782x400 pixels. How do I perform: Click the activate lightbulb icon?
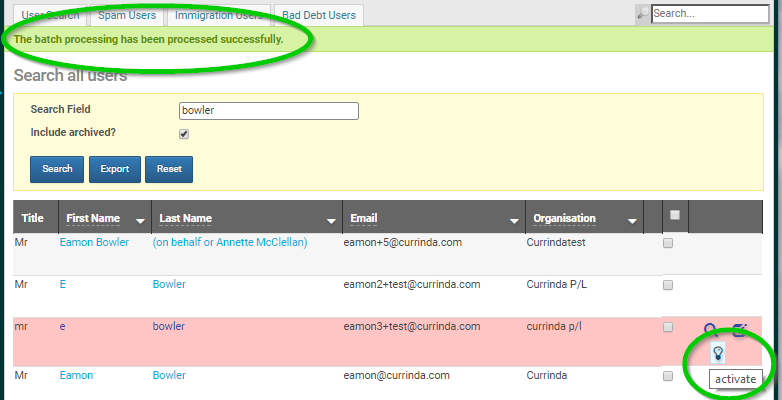pyautogui.click(x=718, y=353)
